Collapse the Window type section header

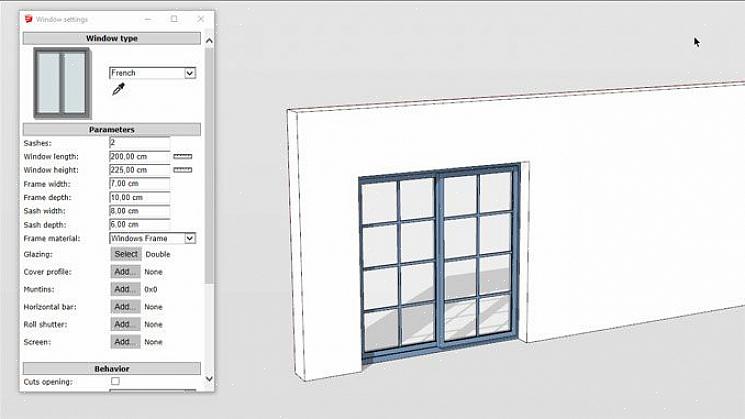click(x=111, y=38)
